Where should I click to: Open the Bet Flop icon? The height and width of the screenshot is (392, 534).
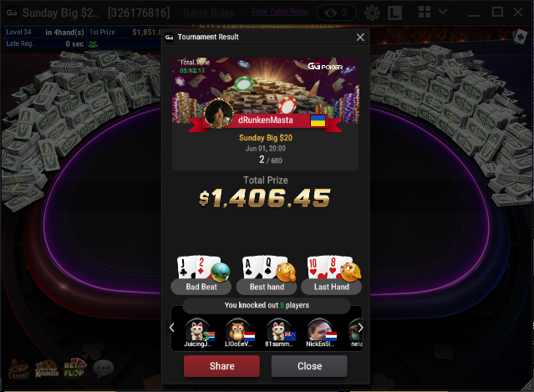click(75, 369)
